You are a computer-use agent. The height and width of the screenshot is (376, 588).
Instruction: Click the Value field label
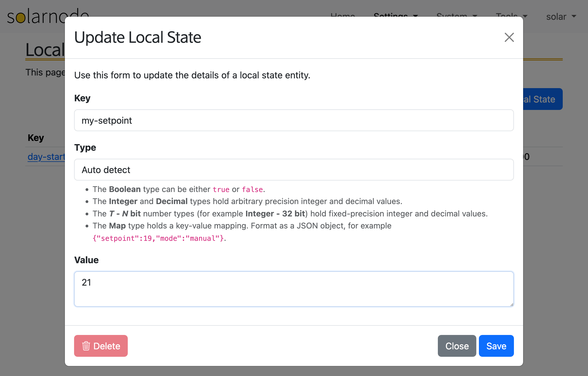point(86,260)
